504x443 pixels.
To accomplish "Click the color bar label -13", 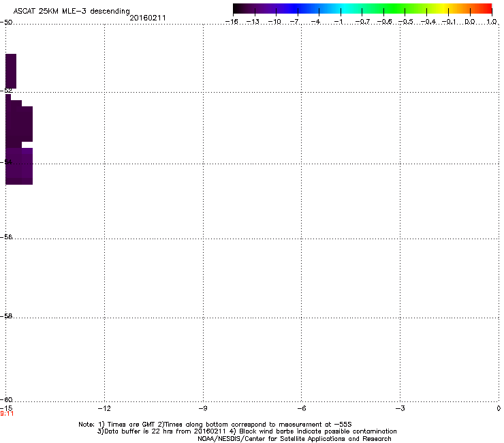I will tap(253, 22).
